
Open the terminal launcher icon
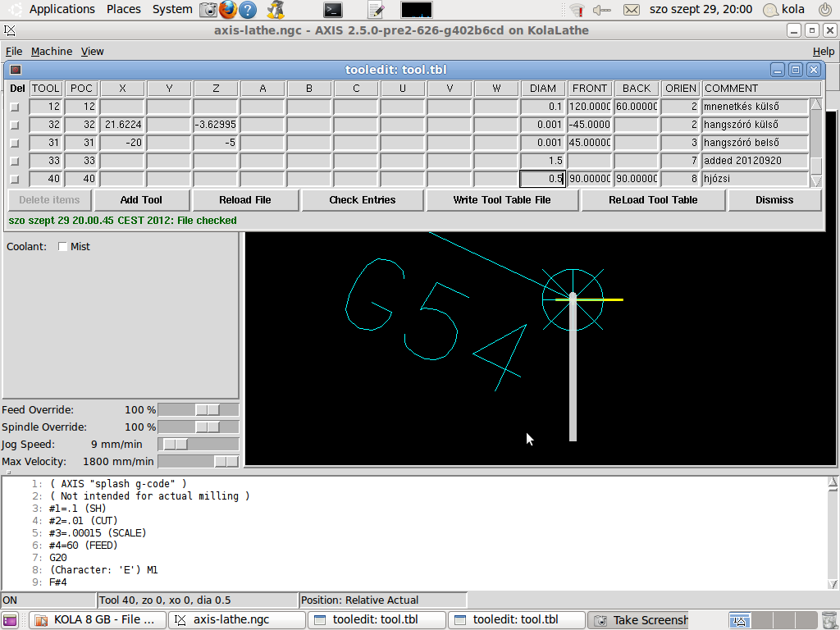click(332, 10)
